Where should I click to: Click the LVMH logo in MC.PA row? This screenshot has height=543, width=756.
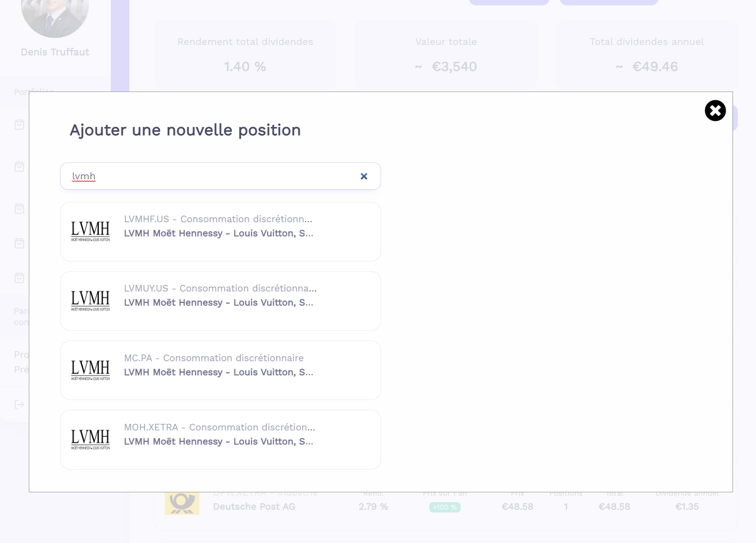(91, 370)
